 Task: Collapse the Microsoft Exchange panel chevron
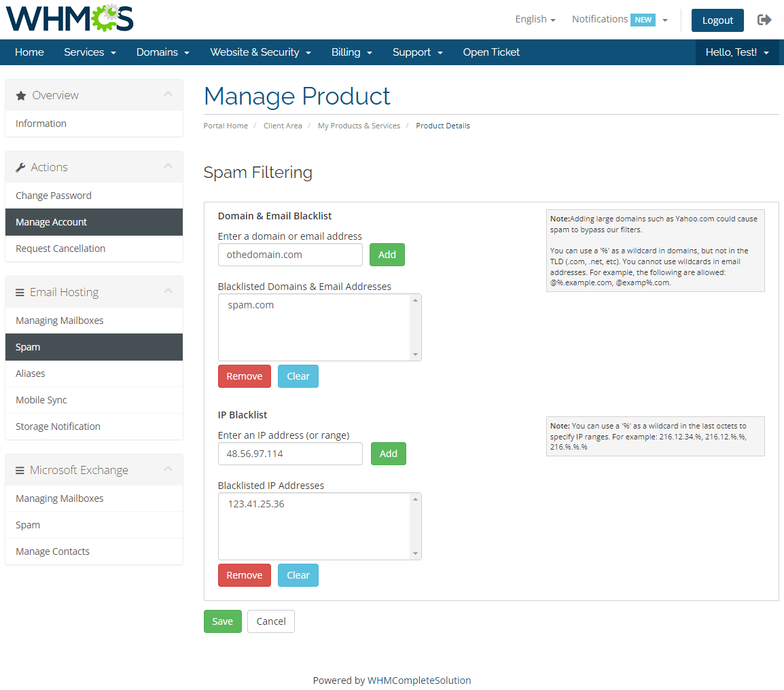pyautogui.click(x=168, y=469)
